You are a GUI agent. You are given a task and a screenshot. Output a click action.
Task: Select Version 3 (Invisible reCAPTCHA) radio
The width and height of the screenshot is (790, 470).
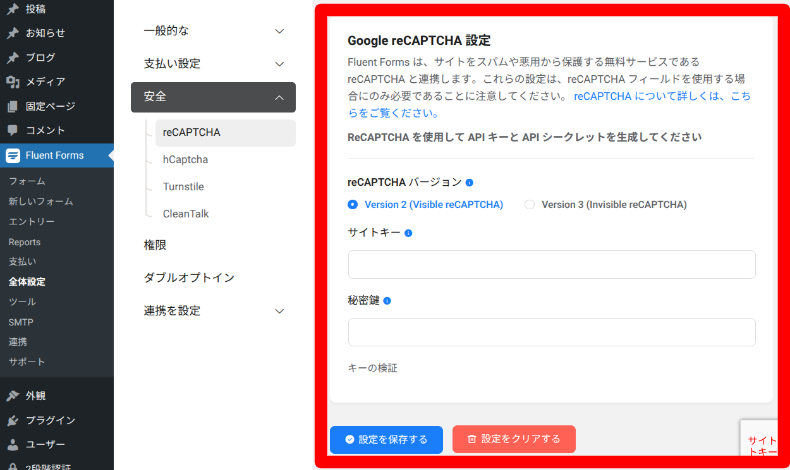pyautogui.click(x=530, y=205)
